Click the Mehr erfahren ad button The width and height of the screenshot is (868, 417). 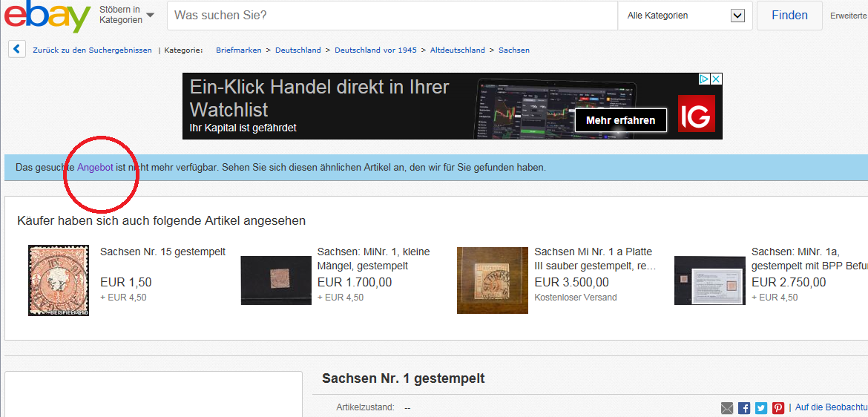(620, 120)
